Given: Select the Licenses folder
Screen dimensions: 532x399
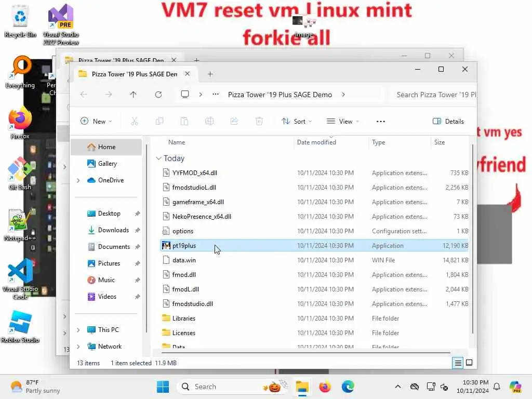Looking at the screenshot, I should click(314, 333).
